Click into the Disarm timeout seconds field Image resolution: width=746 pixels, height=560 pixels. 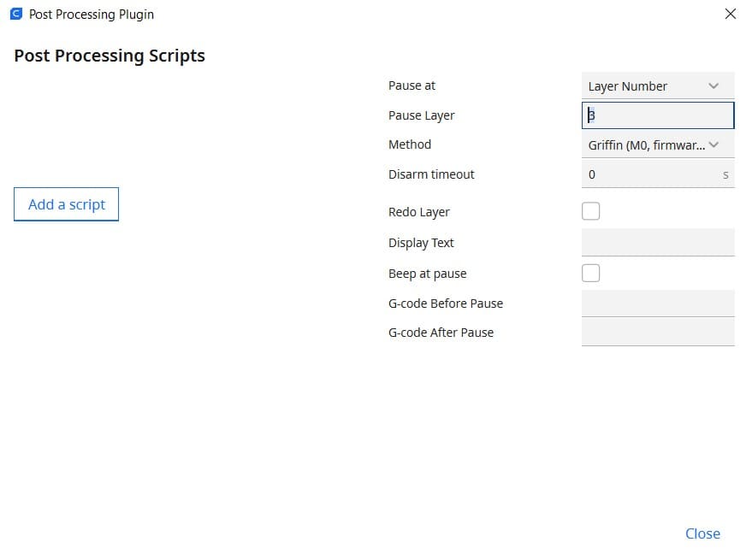652,174
